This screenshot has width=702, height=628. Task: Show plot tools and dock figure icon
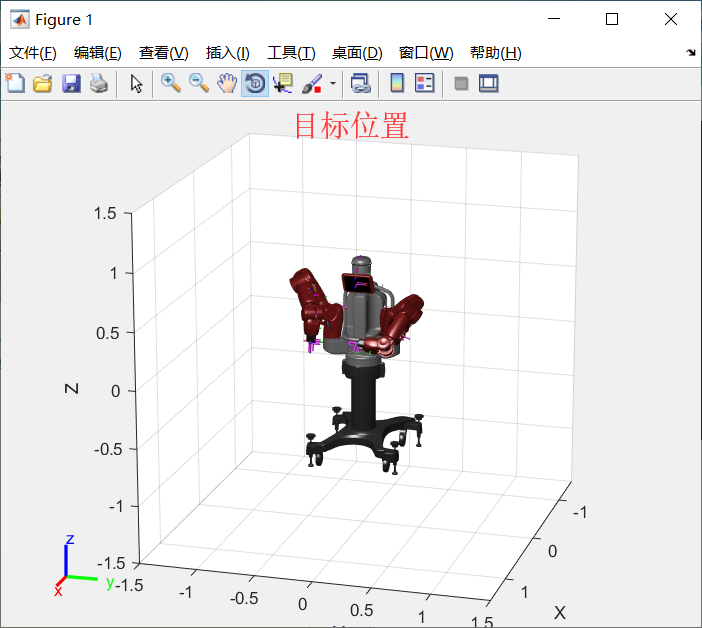click(488, 83)
